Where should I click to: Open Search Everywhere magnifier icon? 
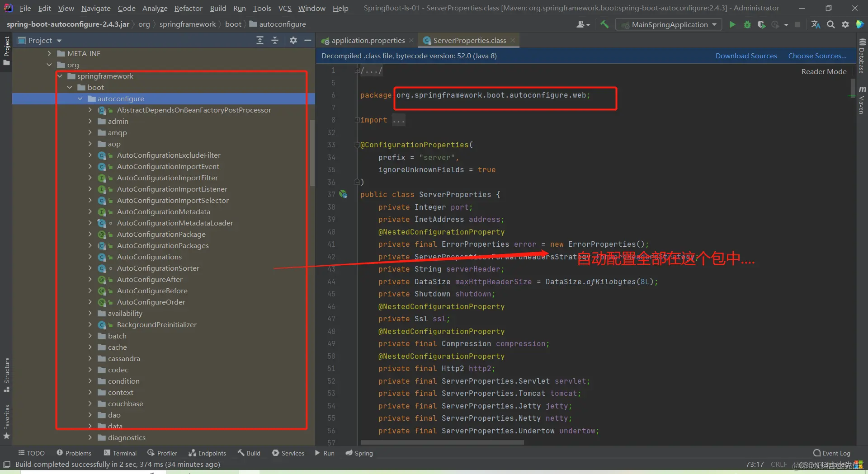[x=831, y=24]
